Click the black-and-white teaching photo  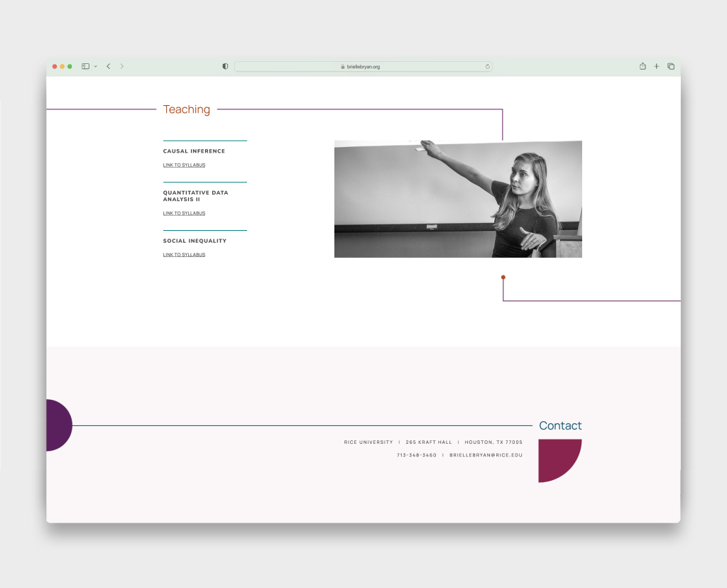click(x=458, y=199)
